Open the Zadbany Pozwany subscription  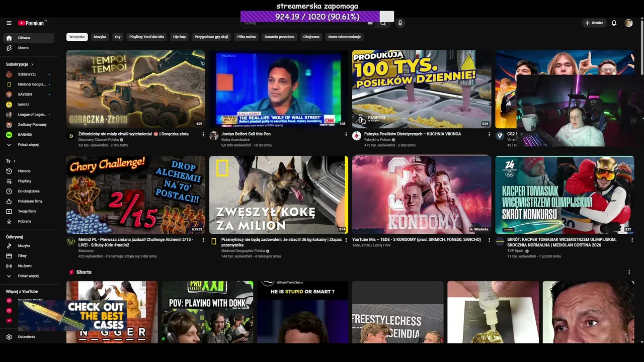(x=29, y=125)
